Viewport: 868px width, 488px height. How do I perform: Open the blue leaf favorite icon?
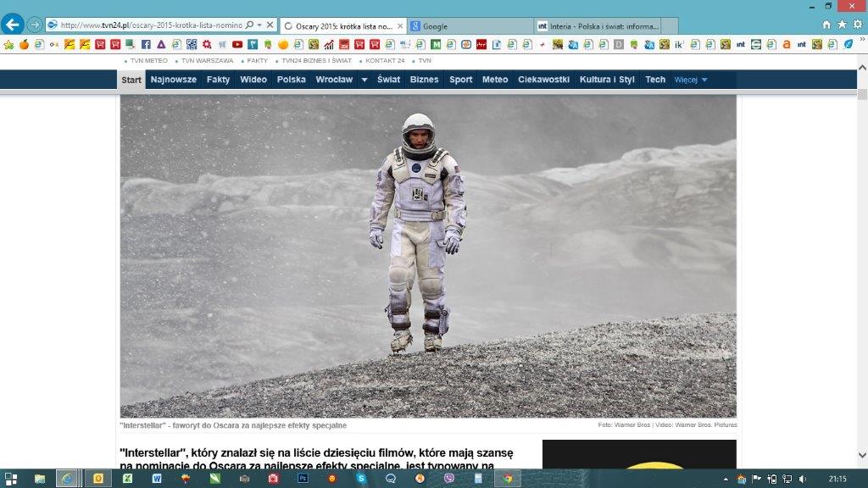pyautogui.click(x=848, y=44)
